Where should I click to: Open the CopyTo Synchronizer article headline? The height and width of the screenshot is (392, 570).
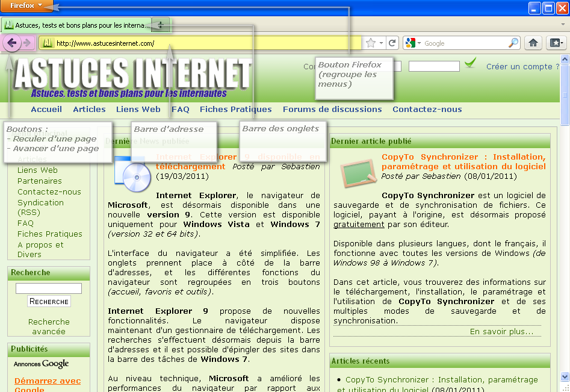(463, 161)
